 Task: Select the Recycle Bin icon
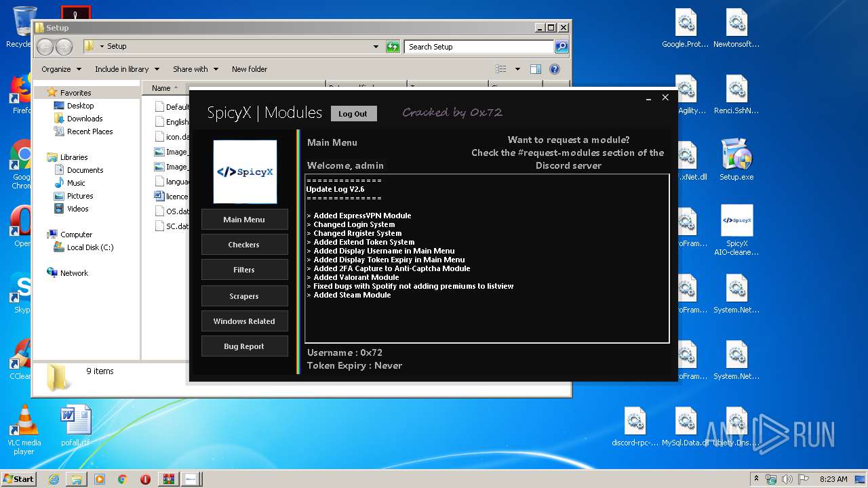(23, 27)
